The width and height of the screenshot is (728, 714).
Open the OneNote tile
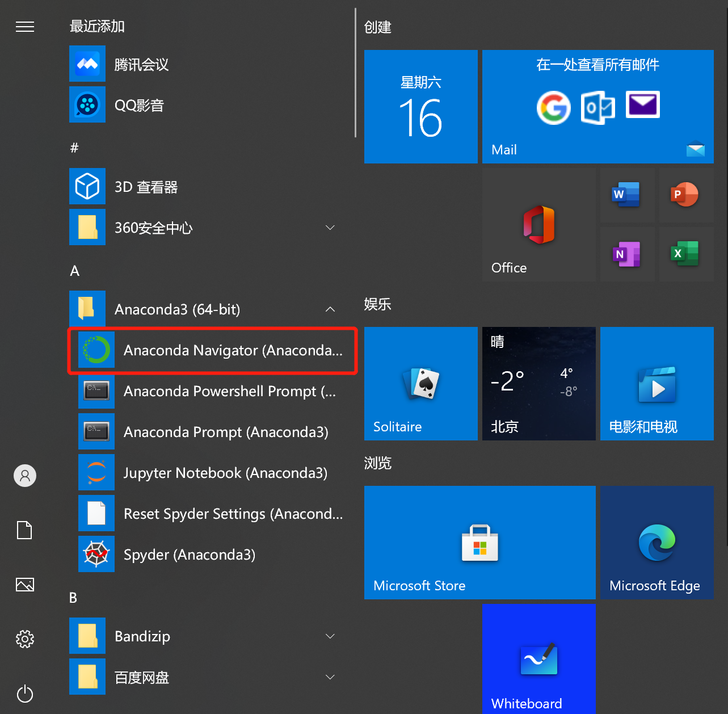(x=627, y=254)
